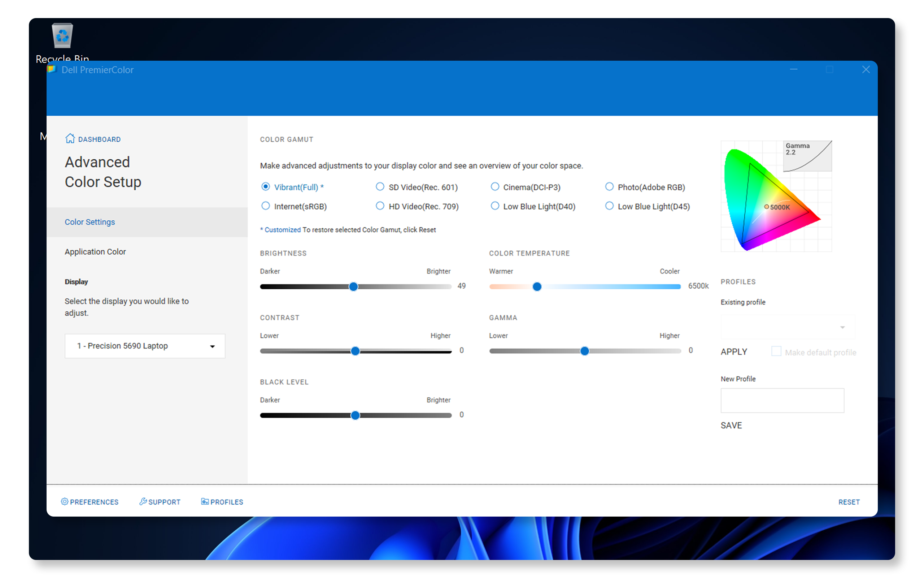Click the brightness value 49
Image resolution: width=924 pixels, height=578 pixels.
tap(462, 286)
